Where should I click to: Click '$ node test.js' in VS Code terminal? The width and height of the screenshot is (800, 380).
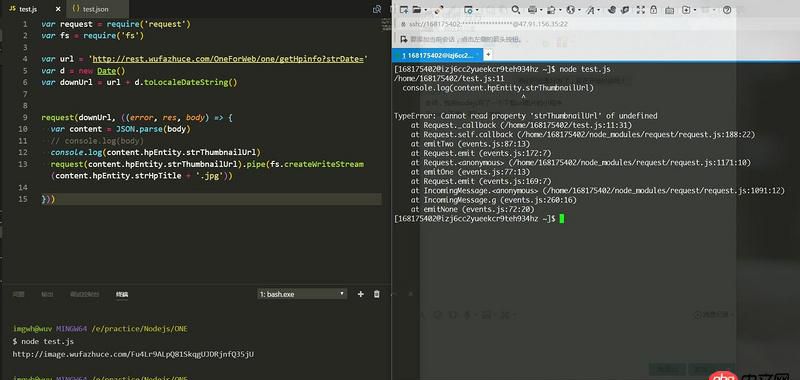pyautogui.click(x=43, y=341)
